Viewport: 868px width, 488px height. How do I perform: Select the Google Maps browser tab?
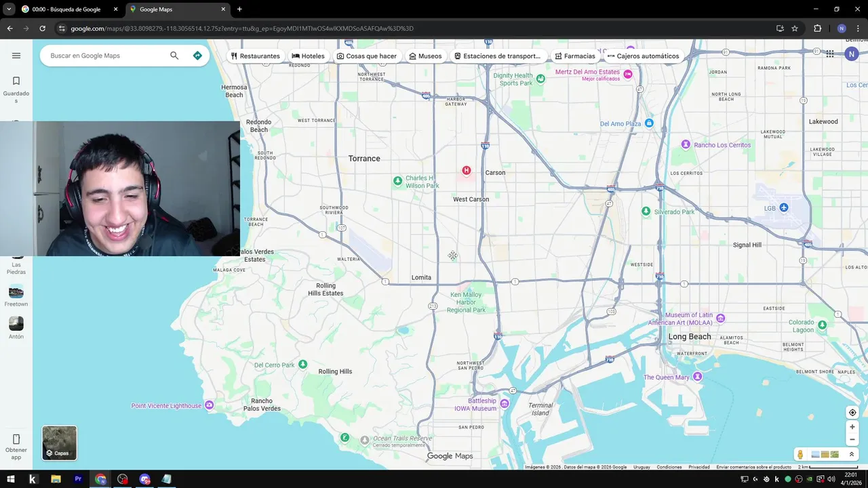[x=178, y=9]
